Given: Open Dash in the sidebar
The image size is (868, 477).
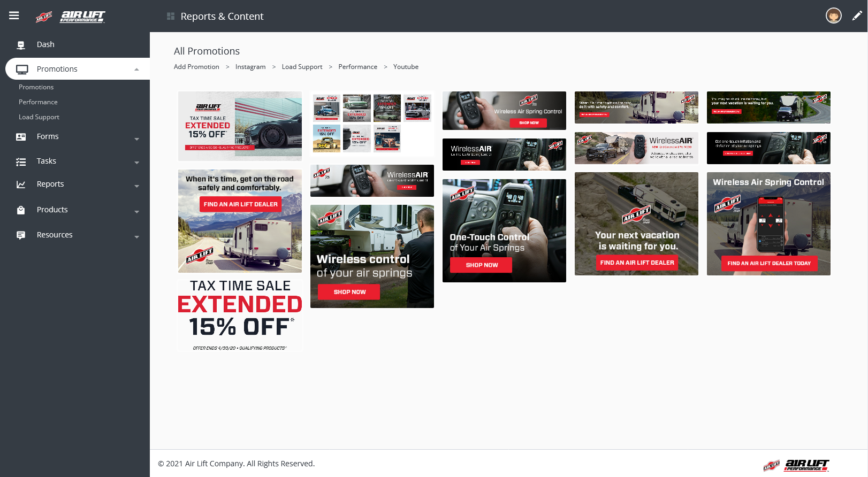Looking at the screenshot, I should [45, 44].
